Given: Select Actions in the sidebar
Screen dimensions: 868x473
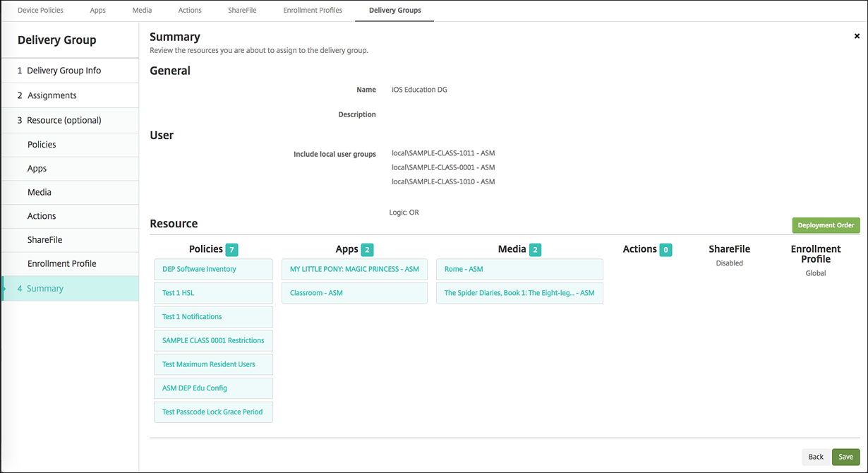Looking at the screenshot, I should pyautogui.click(x=70, y=216).
